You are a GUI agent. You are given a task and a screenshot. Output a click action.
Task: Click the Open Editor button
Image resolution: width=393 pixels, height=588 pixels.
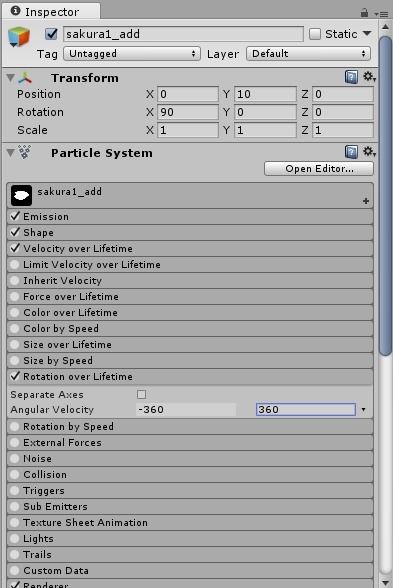319,169
